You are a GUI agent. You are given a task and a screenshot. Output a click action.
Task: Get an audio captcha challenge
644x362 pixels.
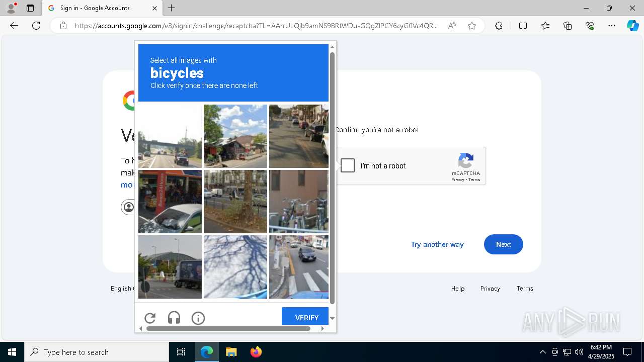pos(174,318)
